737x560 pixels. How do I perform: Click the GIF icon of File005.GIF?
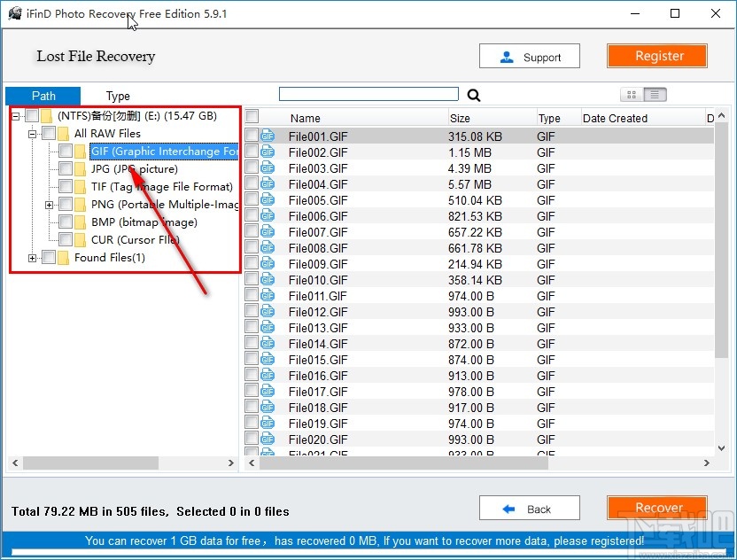pyautogui.click(x=268, y=200)
